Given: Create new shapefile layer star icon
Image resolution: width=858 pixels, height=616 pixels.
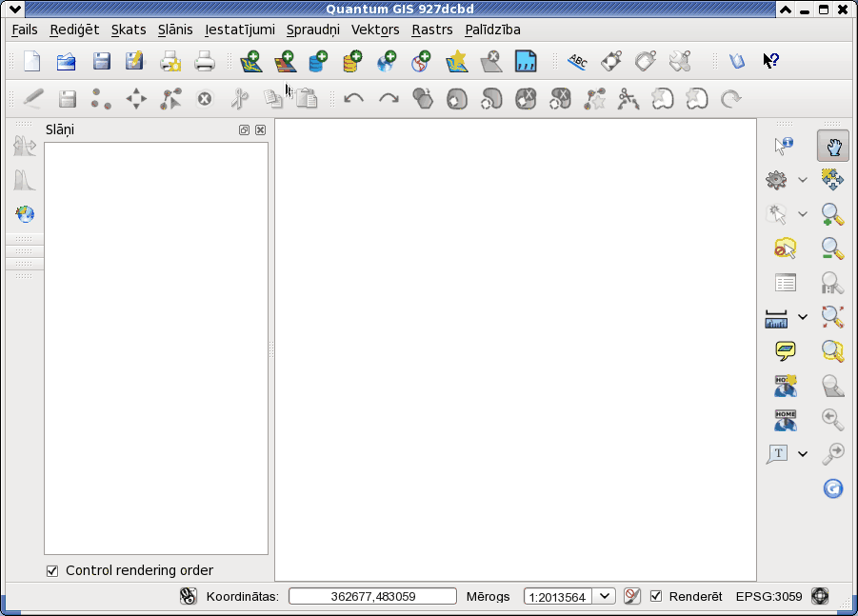Looking at the screenshot, I should (x=456, y=61).
